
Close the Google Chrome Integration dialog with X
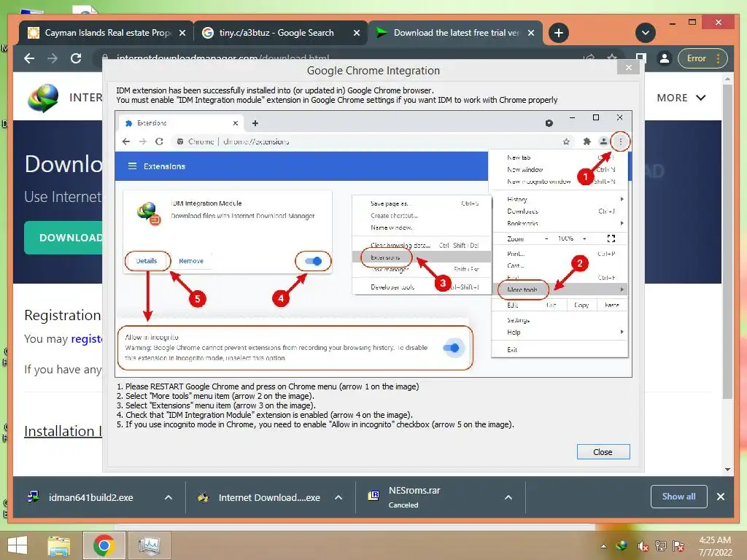(x=628, y=68)
